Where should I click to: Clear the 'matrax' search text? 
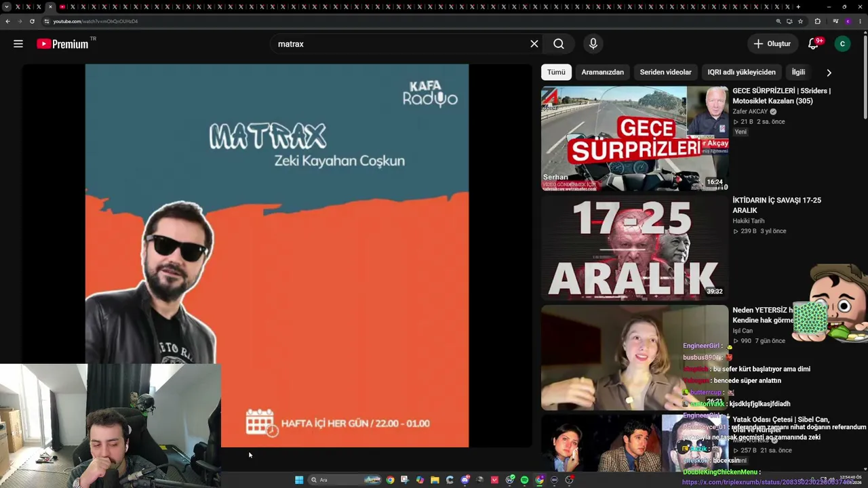[x=534, y=44]
